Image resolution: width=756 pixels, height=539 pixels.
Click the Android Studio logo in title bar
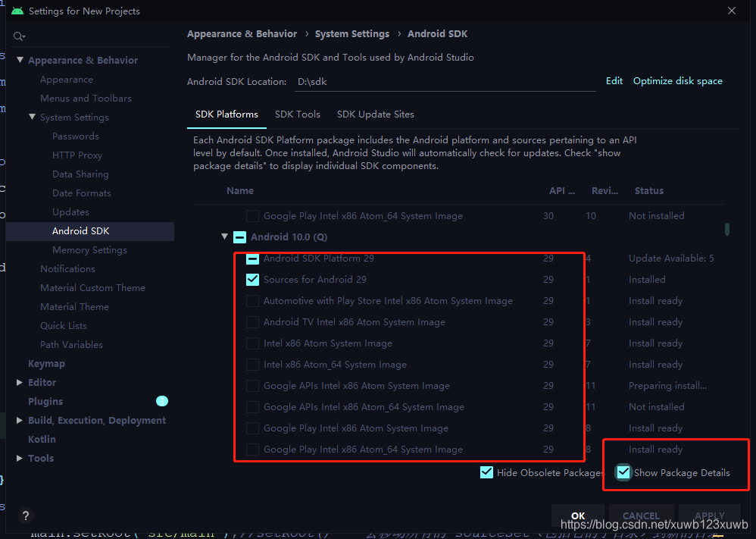17,11
